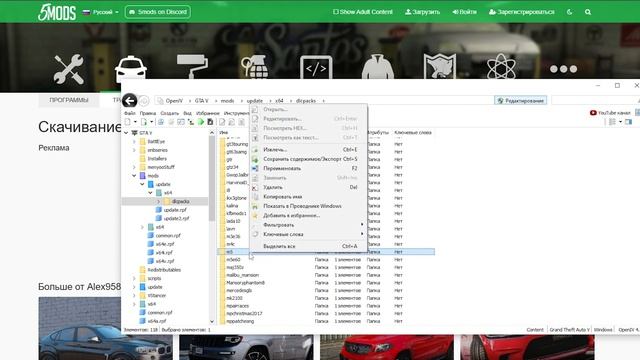This screenshot has height=360, width=640.
Task: Open the Player category hoodie icon
Action: tap(378, 67)
